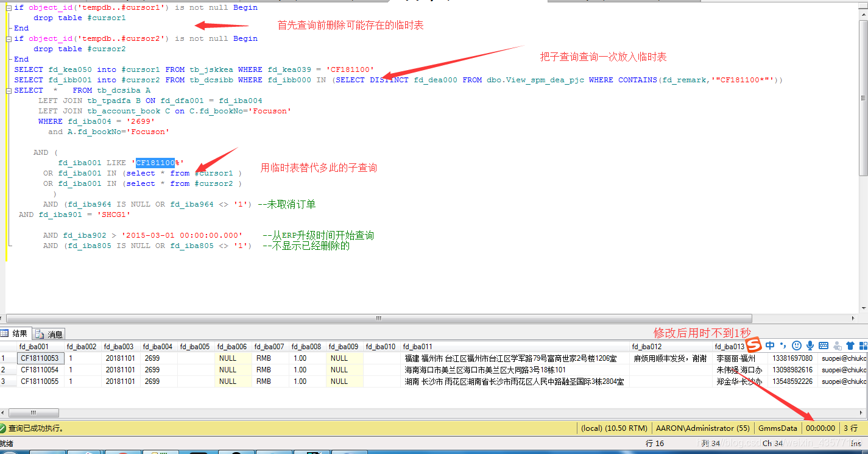Click Ins indicator in bottom status bar

(856, 443)
